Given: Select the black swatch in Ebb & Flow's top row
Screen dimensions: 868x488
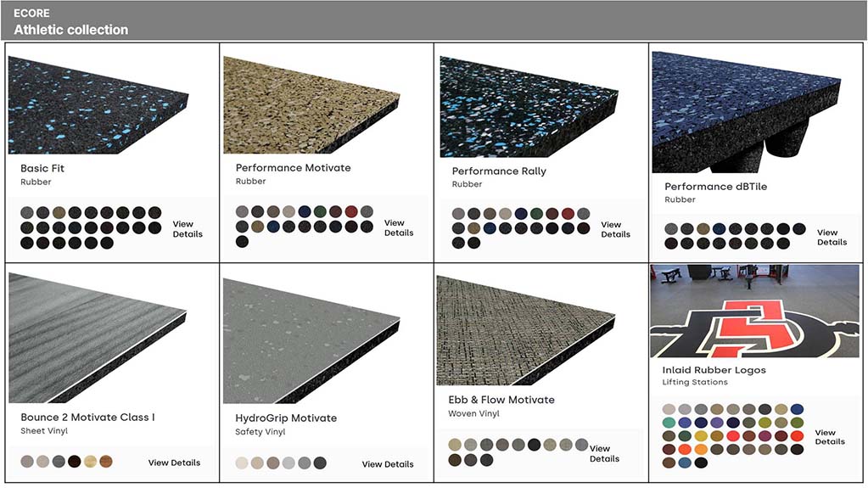Looking at the screenshot, I should coord(535,444).
